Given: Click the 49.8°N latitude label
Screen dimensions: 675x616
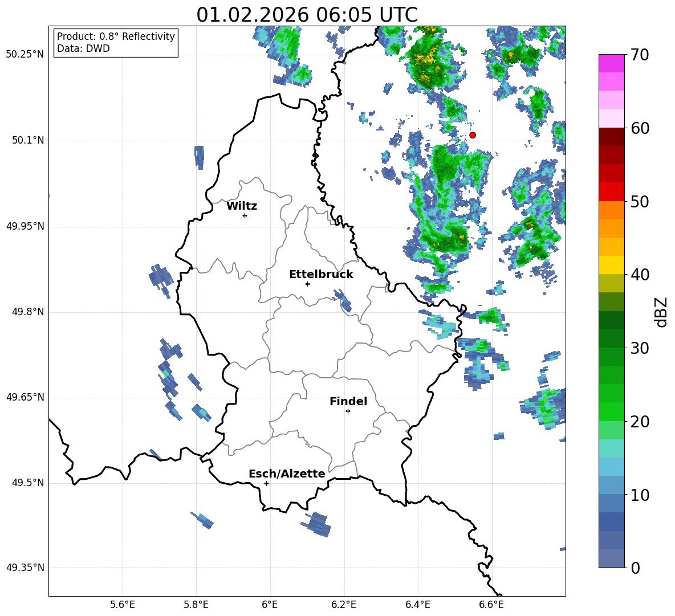Looking at the screenshot, I should (x=27, y=312).
